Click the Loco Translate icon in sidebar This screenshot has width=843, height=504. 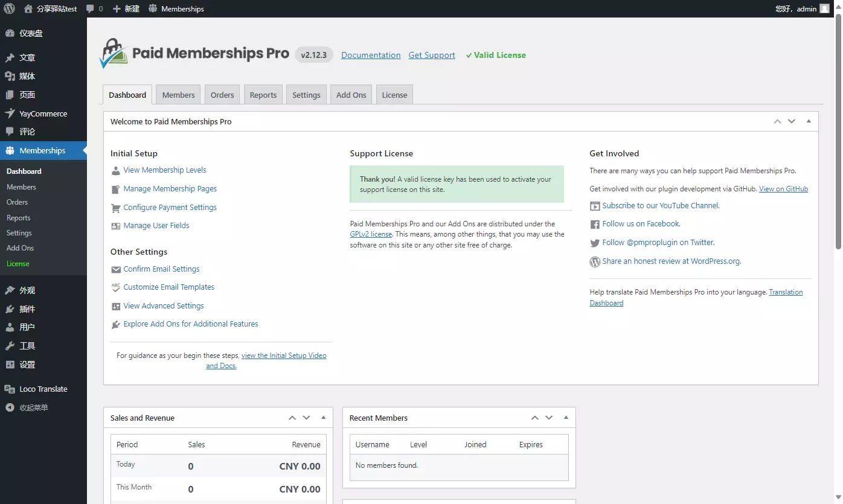[x=10, y=389]
